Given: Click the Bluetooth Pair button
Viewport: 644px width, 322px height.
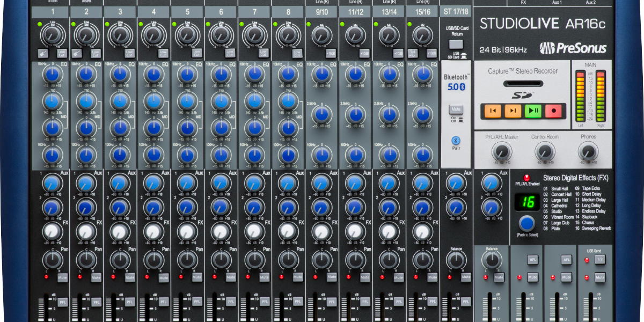Looking at the screenshot, I should [456, 141].
